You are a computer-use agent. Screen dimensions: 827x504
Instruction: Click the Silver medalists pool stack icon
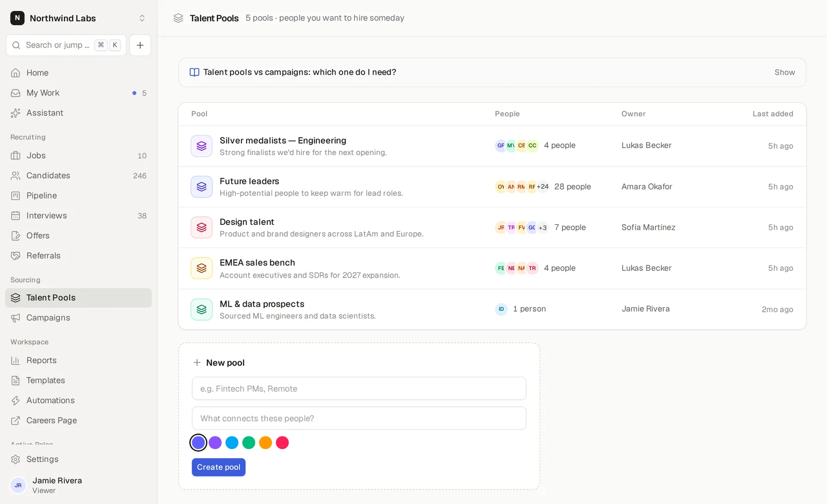point(202,146)
